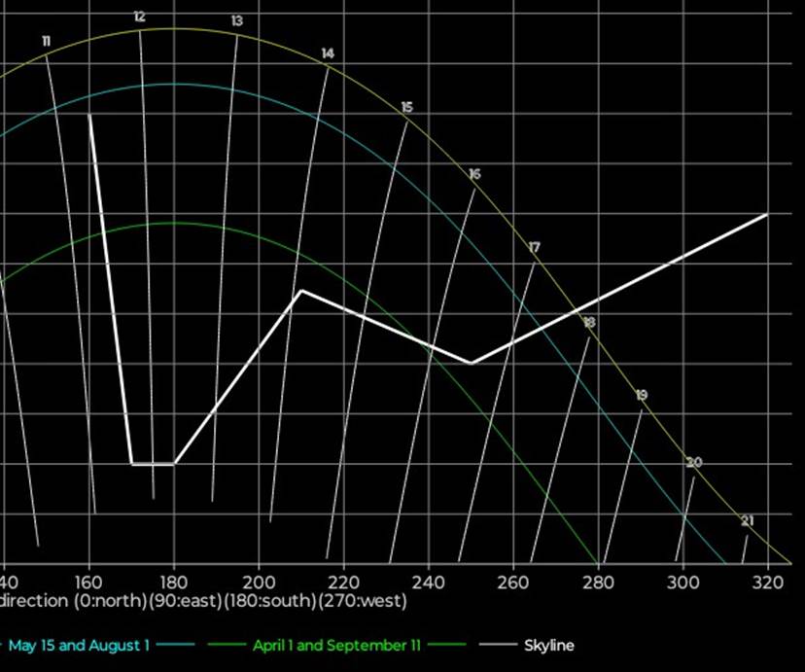Click the 180 azimuth axis tick label
The width and height of the screenshot is (805, 672).
174,582
